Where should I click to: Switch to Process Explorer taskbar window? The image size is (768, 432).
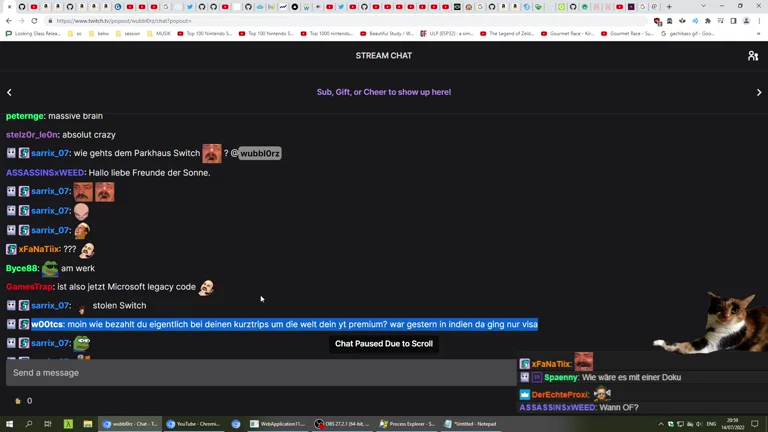[x=407, y=424]
